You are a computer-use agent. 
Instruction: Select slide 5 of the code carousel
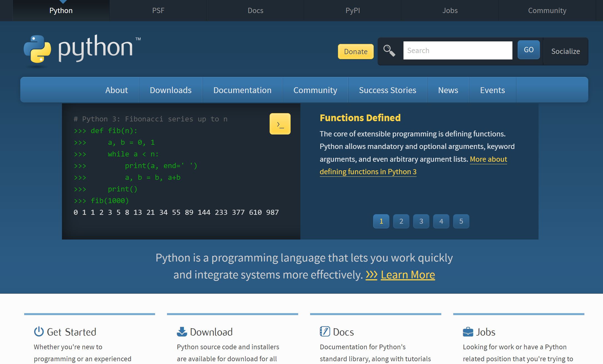pyautogui.click(x=461, y=221)
